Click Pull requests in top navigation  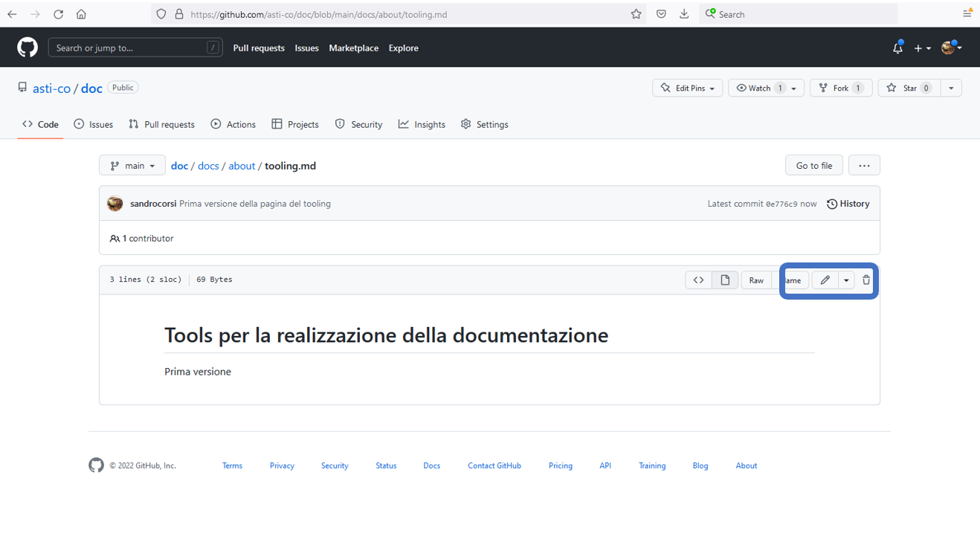pos(259,48)
